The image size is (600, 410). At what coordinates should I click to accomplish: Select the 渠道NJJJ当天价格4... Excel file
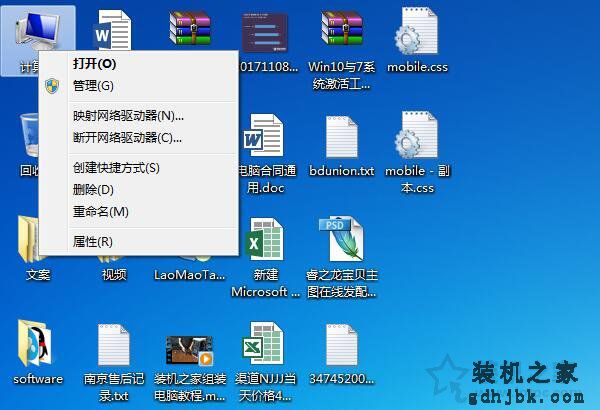click(x=265, y=362)
